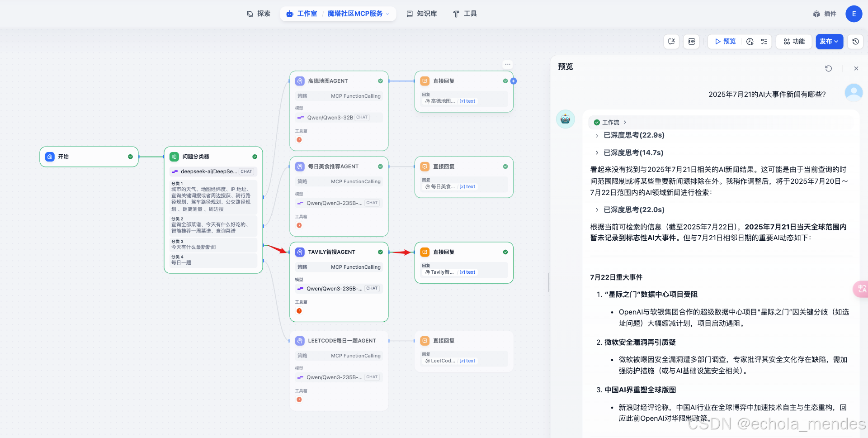This screenshot has width=868, height=438.
Task: Click the 每日美食... text variable in reply
Action: pos(450,186)
